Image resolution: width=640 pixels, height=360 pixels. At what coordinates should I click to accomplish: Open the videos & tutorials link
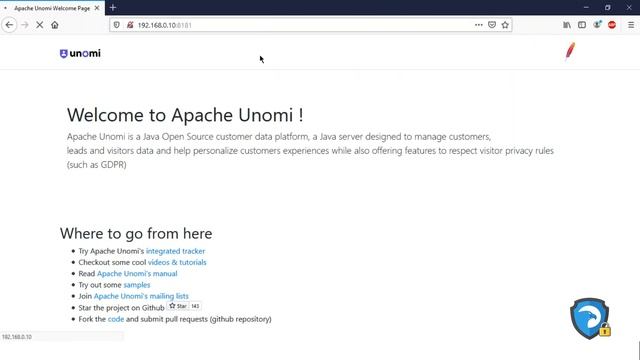[177, 262]
